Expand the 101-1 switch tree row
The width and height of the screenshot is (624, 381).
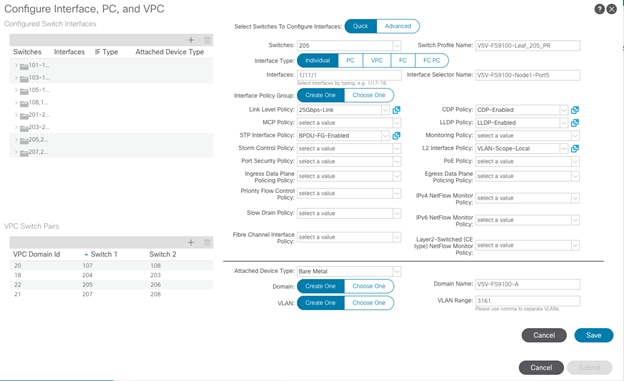(16, 65)
